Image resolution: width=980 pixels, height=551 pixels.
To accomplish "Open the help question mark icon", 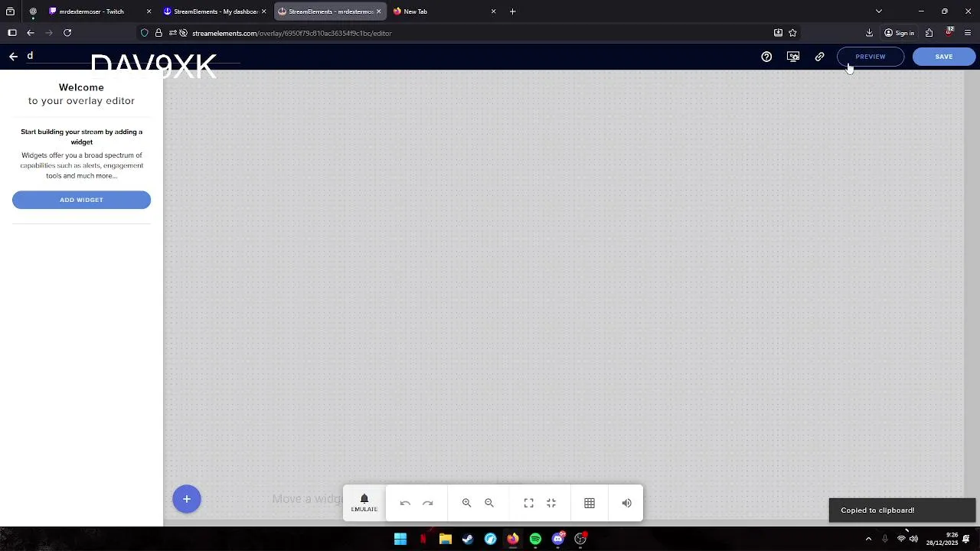I will click(x=766, y=57).
